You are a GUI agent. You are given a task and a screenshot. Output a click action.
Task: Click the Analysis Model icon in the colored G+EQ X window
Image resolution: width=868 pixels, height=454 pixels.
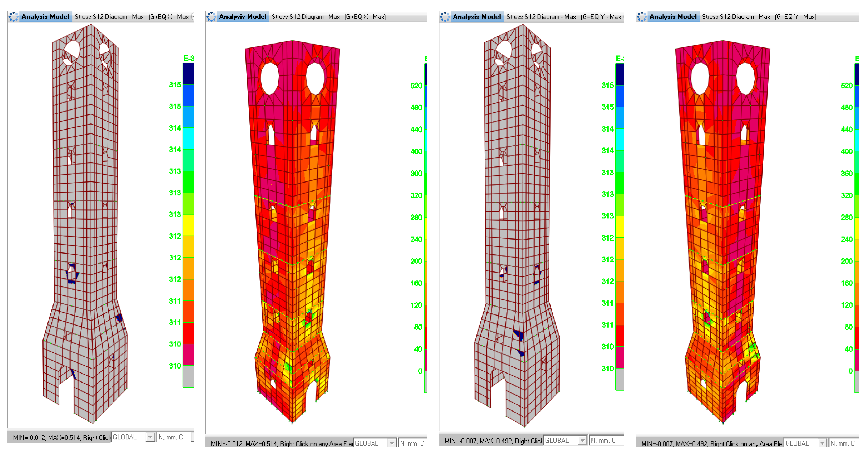pyautogui.click(x=211, y=17)
